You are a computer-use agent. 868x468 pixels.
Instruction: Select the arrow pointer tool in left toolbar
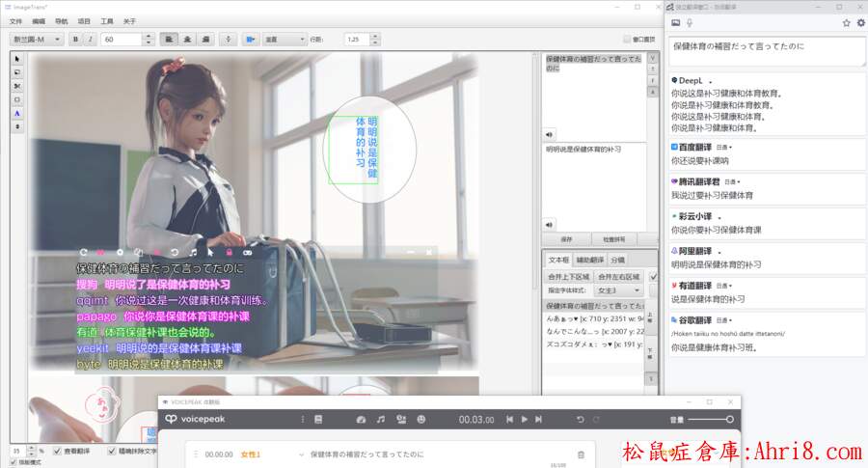17,59
